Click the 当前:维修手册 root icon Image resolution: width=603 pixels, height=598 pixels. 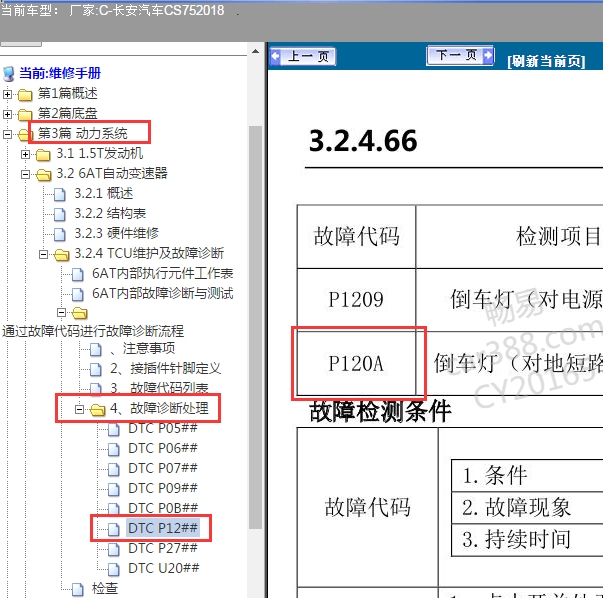[x=8, y=74]
